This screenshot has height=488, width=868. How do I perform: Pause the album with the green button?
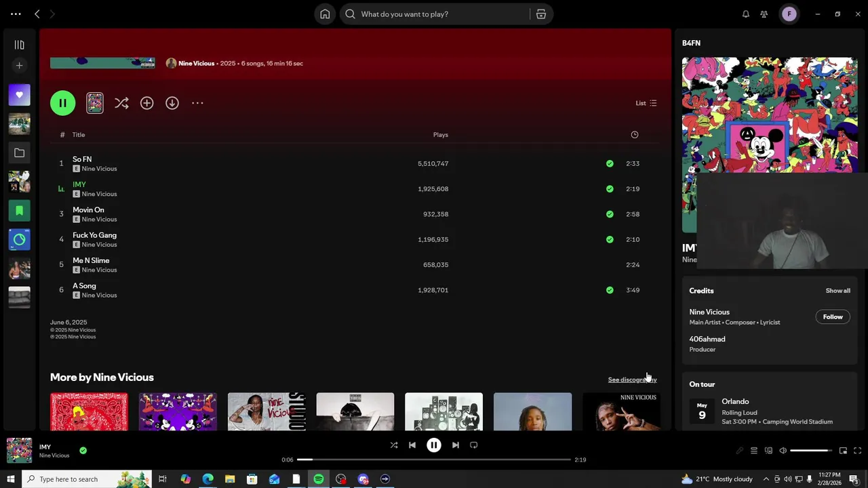point(62,103)
